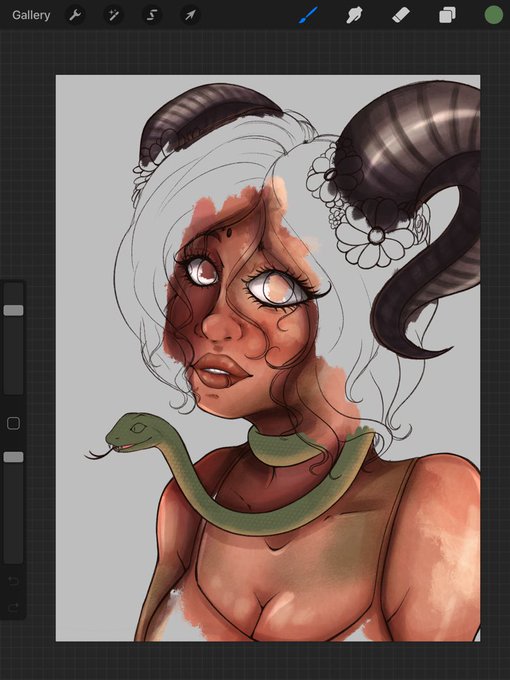Click the brush opacity slider handle
The image size is (510, 680).
tap(13, 457)
